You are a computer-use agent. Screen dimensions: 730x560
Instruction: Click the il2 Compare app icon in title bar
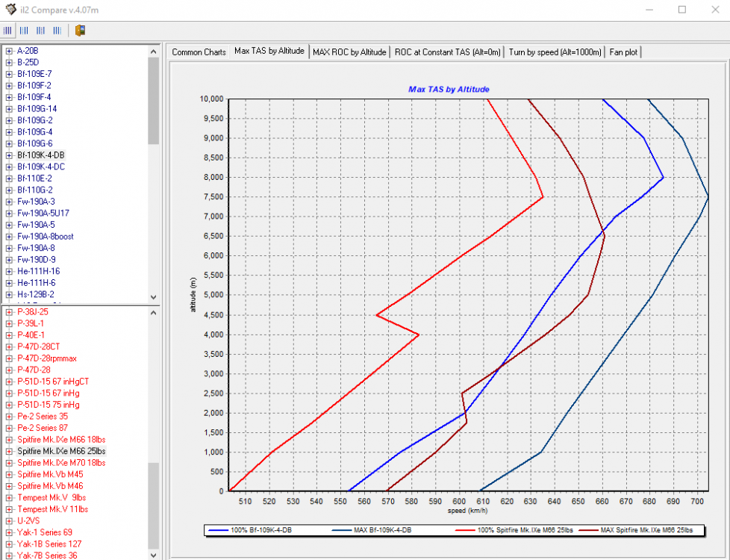[x=10, y=10]
